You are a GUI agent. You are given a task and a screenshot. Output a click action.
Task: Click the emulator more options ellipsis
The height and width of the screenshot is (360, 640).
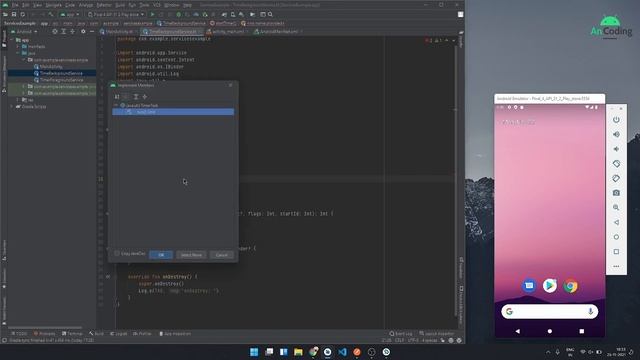(x=616, y=266)
